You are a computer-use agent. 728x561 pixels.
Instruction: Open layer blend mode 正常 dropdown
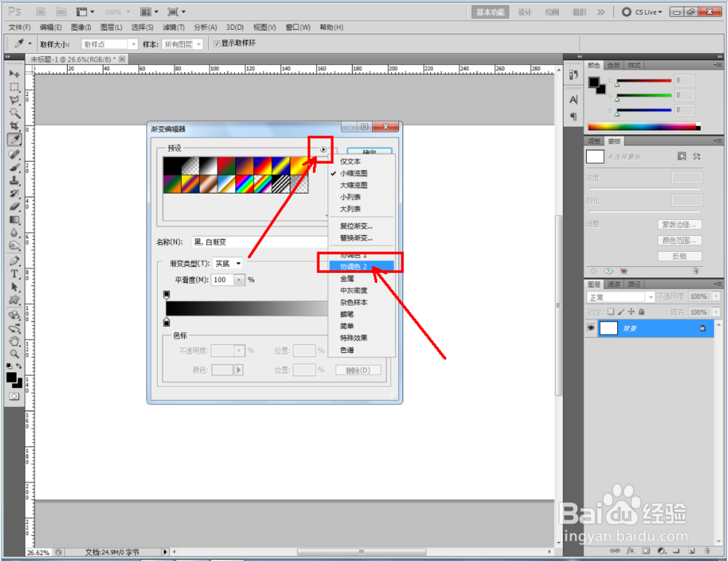(x=621, y=297)
